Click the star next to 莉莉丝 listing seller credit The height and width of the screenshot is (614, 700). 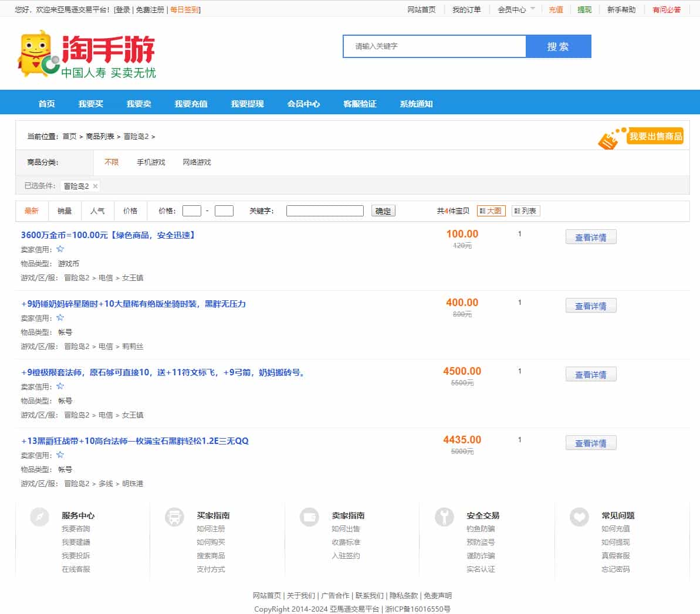pos(60,317)
